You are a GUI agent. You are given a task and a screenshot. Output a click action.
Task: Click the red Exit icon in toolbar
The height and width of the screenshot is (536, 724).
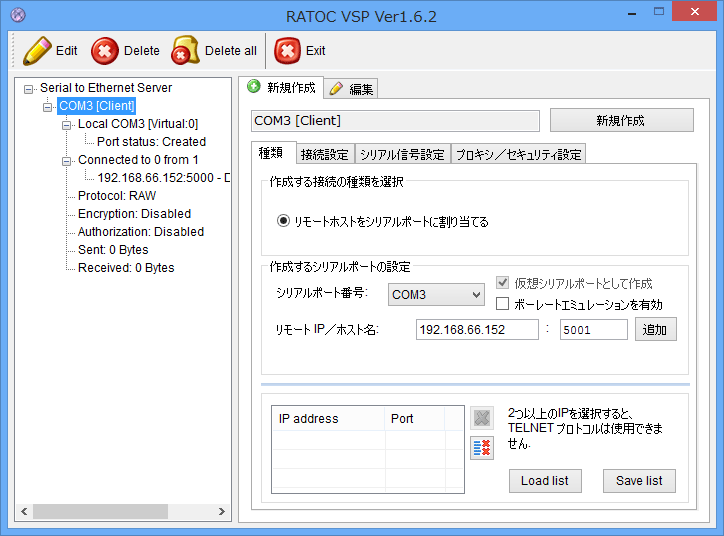tap(287, 51)
